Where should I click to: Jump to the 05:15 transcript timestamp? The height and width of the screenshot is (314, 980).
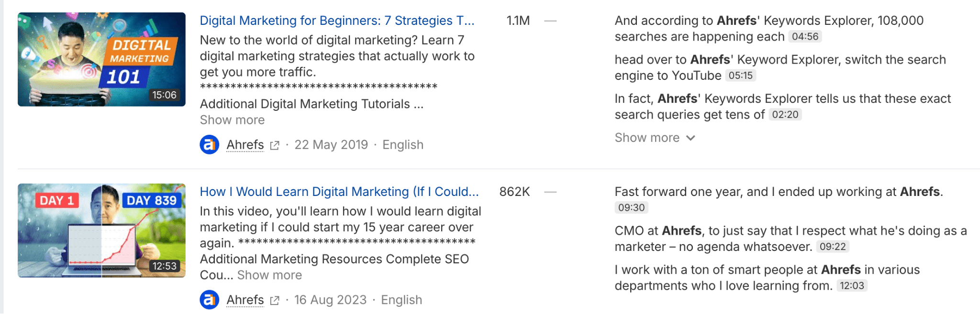click(741, 76)
